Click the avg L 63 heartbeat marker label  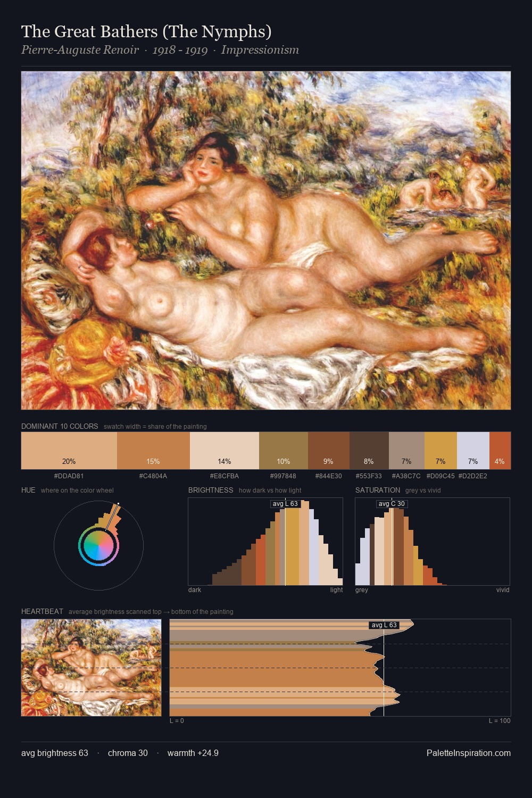384,625
